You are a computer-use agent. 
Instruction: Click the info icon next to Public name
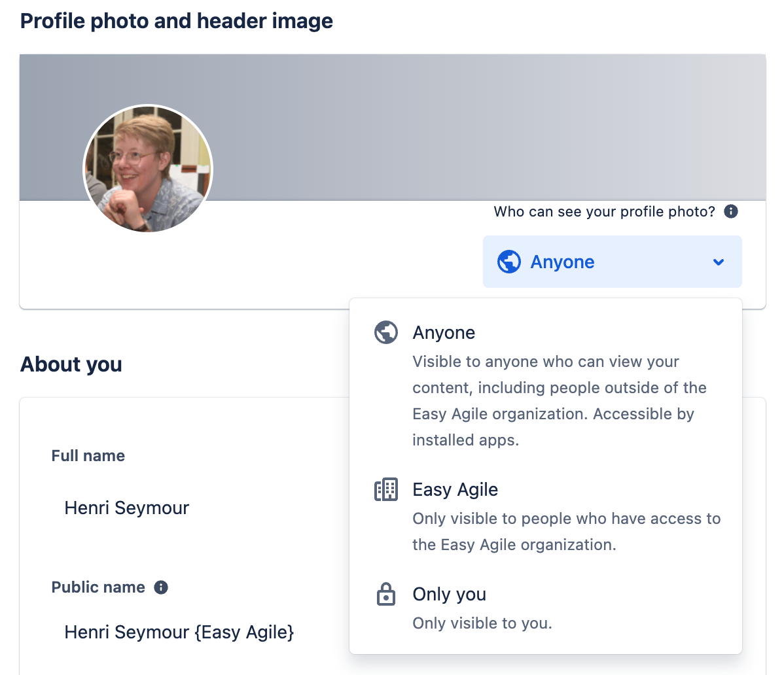pyautogui.click(x=161, y=587)
